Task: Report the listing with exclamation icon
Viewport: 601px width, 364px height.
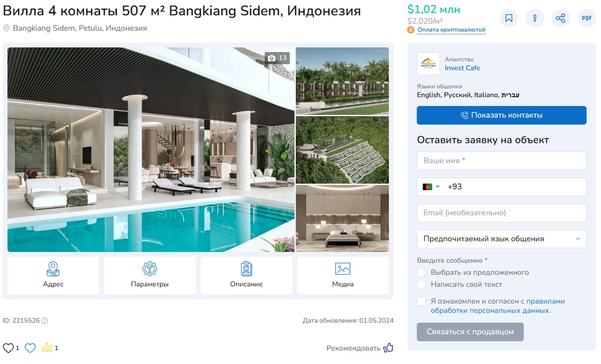Action: tap(535, 18)
